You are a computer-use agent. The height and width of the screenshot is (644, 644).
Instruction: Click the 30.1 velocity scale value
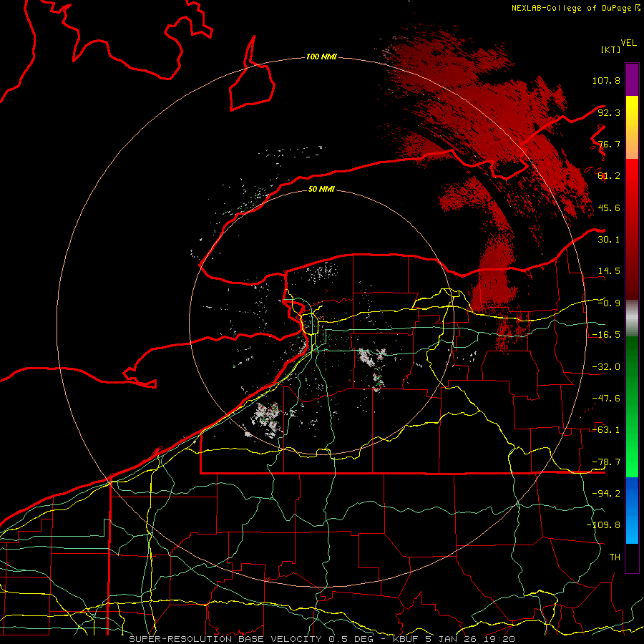609,240
